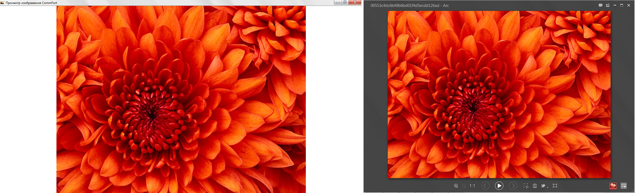
Task: Click the zoom out magnifier icon
Action: click(x=464, y=186)
